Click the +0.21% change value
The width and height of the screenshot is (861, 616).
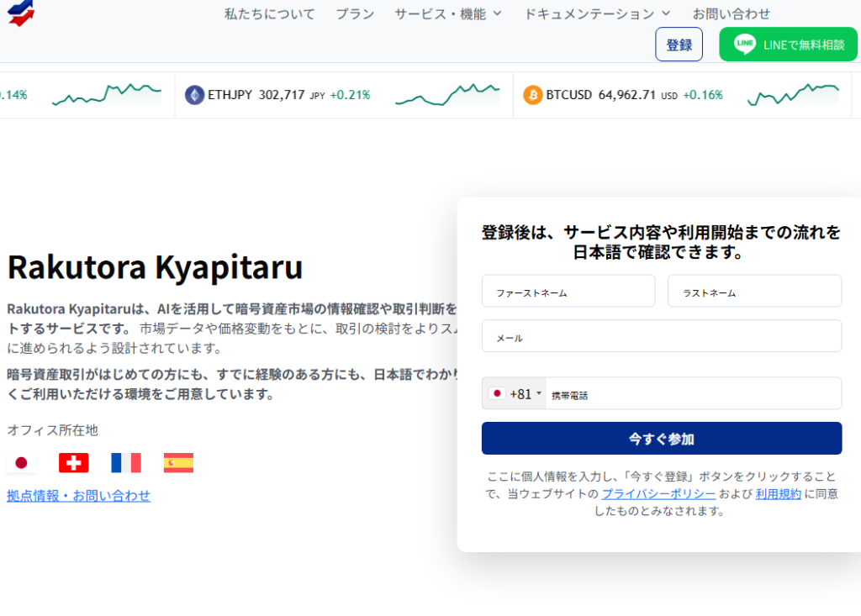(351, 95)
